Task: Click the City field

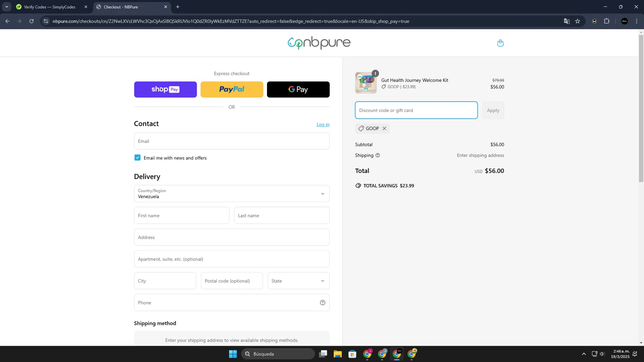Action: click(165, 281)
